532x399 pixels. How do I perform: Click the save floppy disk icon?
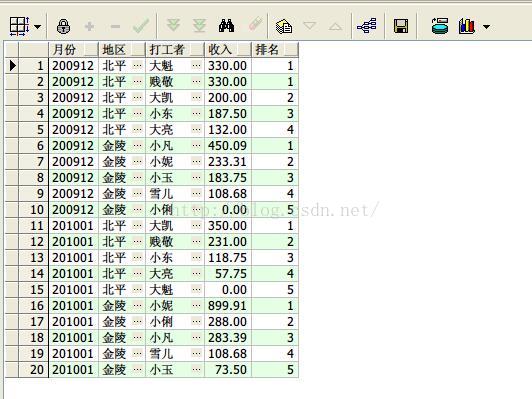(x=401, y=26)
